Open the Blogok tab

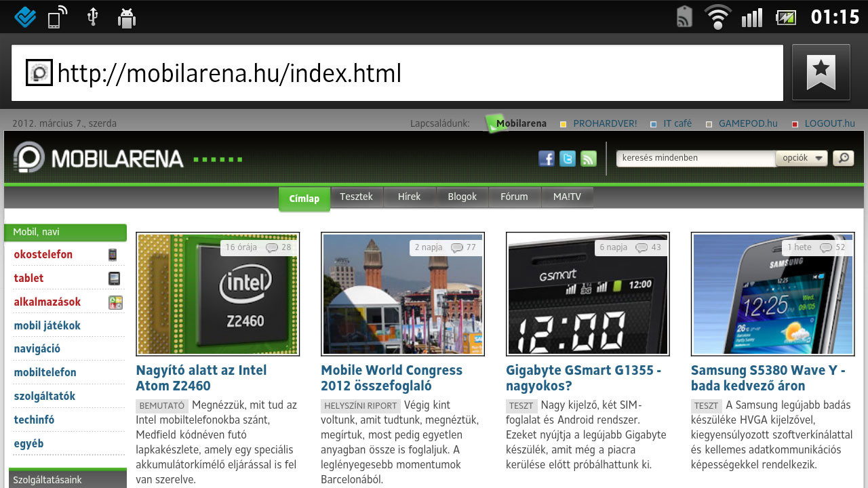pos(462,197)
